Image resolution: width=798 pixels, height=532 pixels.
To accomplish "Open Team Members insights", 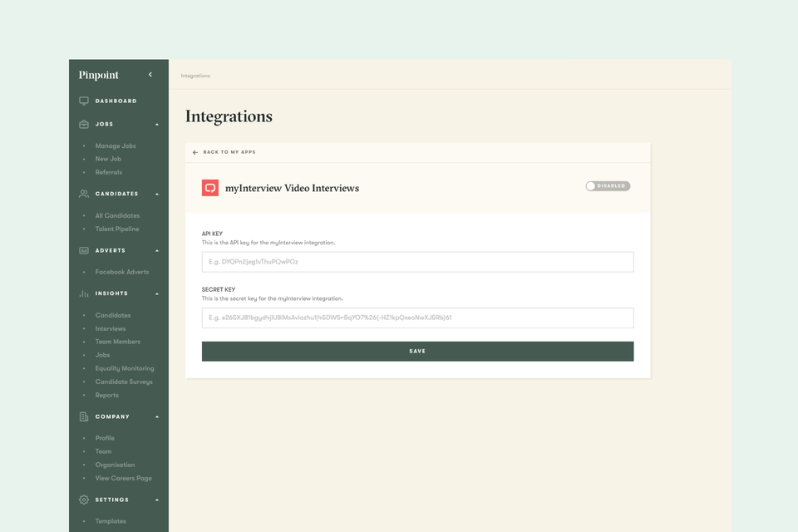I will (x=118, y=342).
